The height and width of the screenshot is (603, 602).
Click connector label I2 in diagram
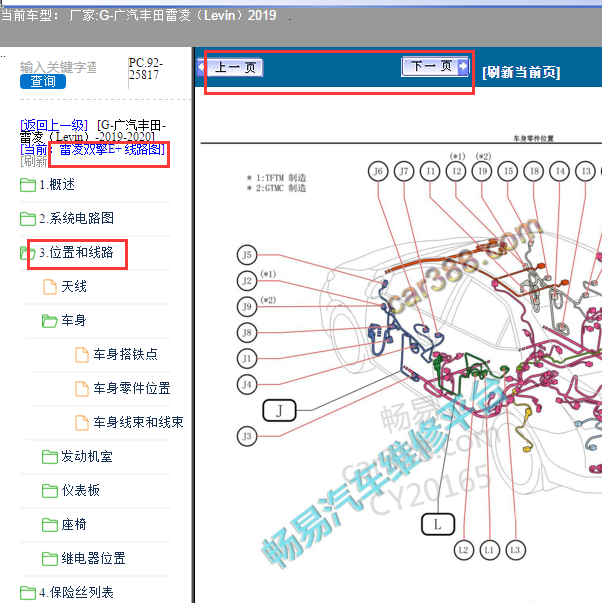456,171
